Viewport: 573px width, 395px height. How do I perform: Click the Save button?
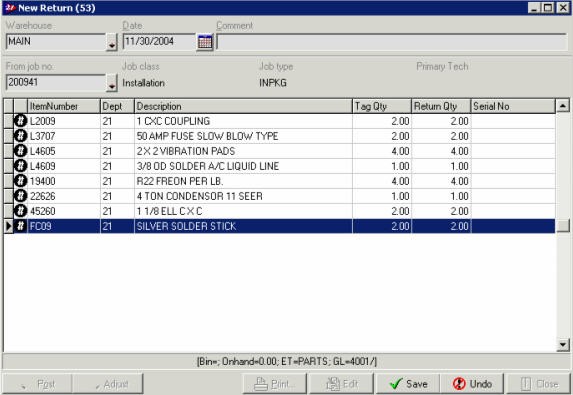pos(408,384)
